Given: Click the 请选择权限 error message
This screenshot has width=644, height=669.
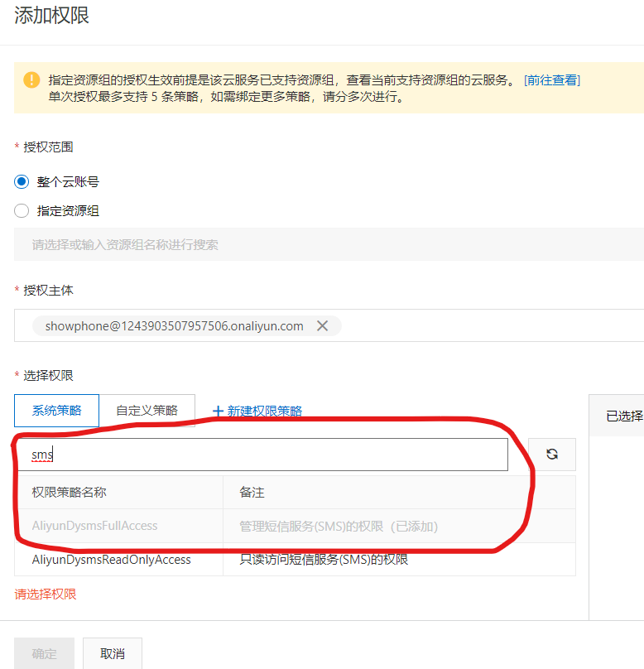Looking at the screenshot, I should pos(46,594).
